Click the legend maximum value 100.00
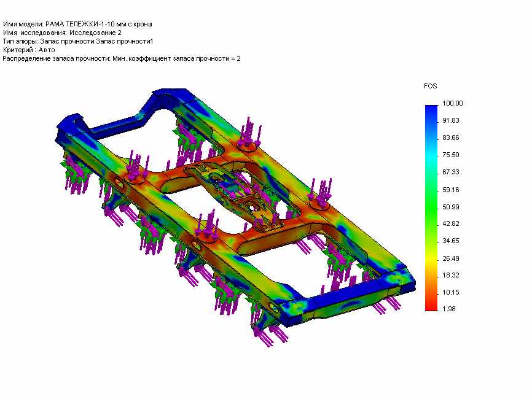 click(453, 103)
